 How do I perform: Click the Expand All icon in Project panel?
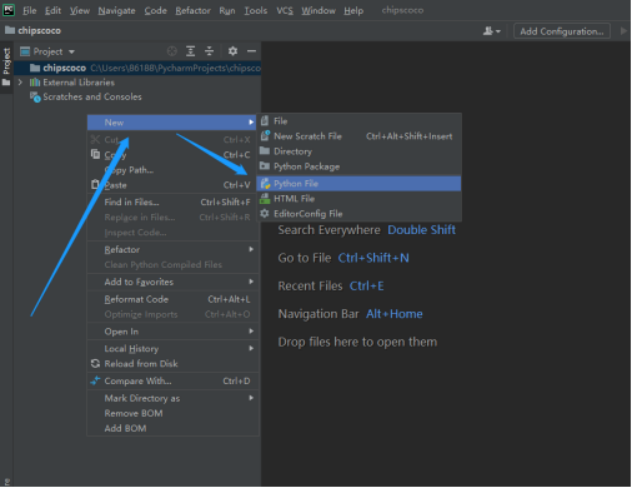(191, 51)
